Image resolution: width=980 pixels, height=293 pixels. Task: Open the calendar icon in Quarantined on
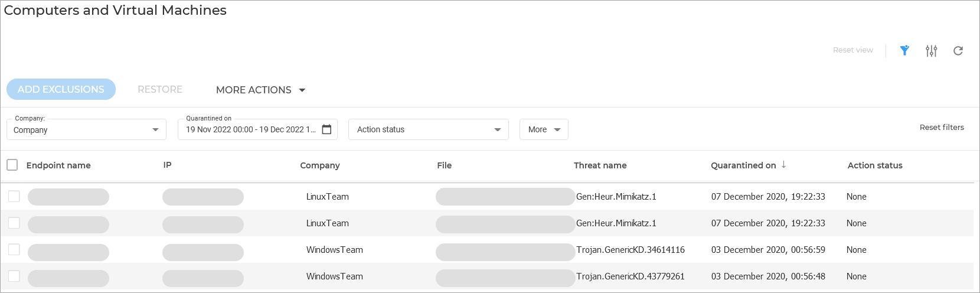326,129
